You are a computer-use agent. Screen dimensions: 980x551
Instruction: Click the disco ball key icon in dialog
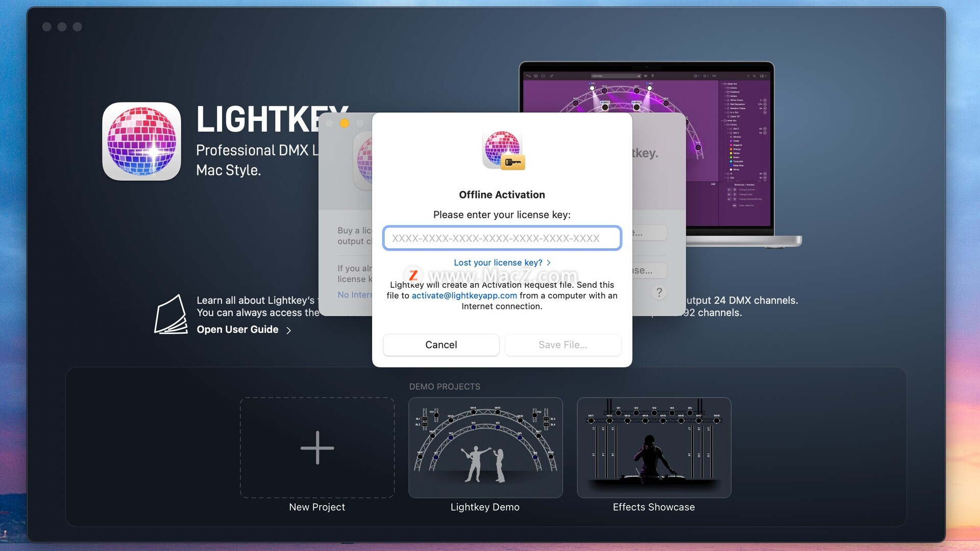pos(503,150)
